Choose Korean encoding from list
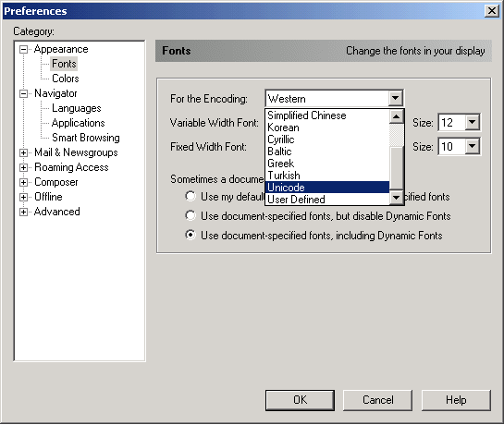504x425 pixels. (327, 127)
